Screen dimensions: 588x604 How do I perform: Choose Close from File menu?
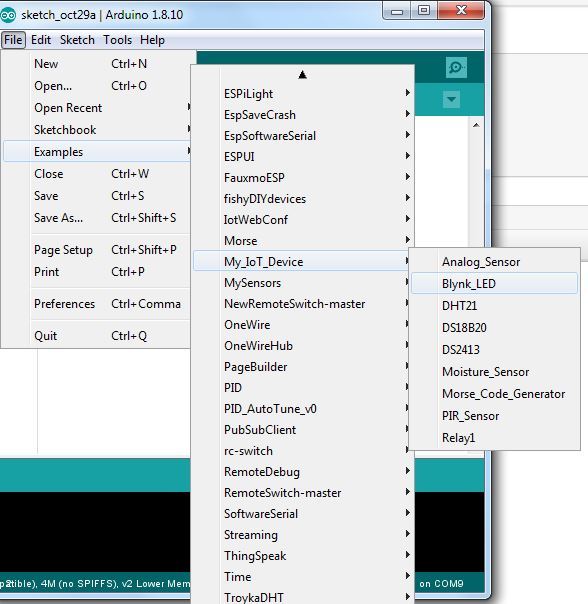[x=96, y=174]
